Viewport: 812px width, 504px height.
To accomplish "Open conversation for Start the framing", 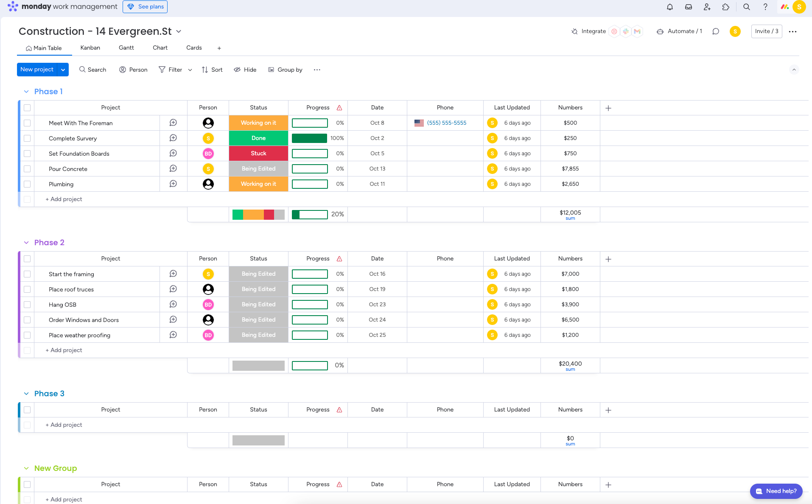I will [x=173, y=274].
